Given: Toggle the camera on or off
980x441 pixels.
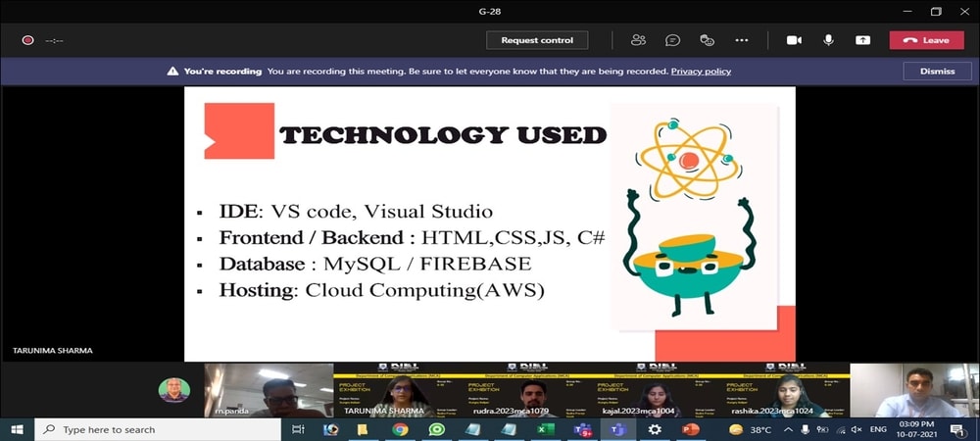Looking at the screenshot, I should click(x=794, y=40).
